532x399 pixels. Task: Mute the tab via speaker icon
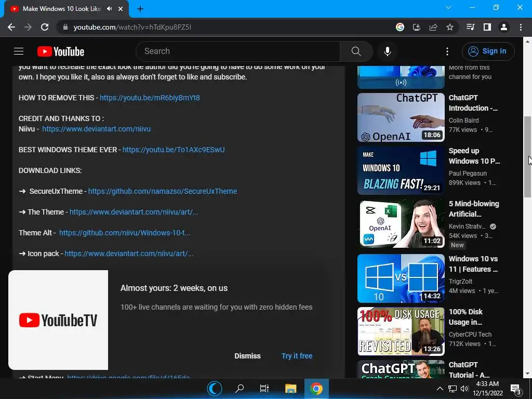coord(109,9)
